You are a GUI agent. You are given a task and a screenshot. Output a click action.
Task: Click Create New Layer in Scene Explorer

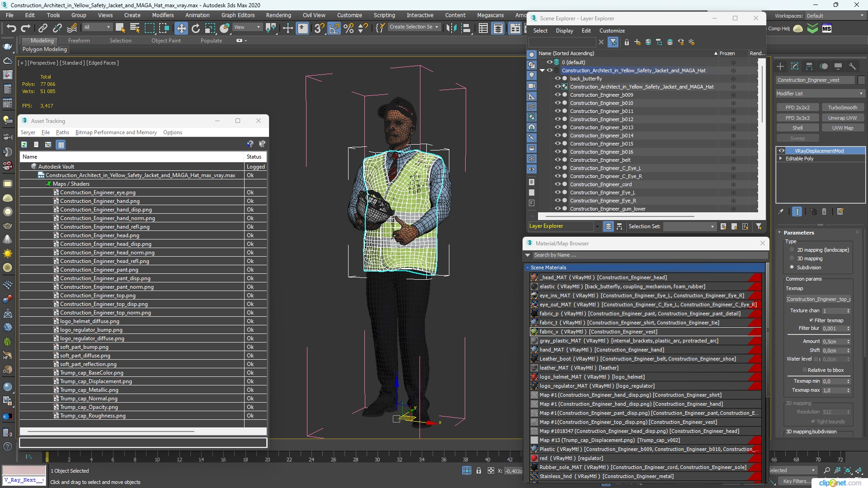click(x=637, y=42)
